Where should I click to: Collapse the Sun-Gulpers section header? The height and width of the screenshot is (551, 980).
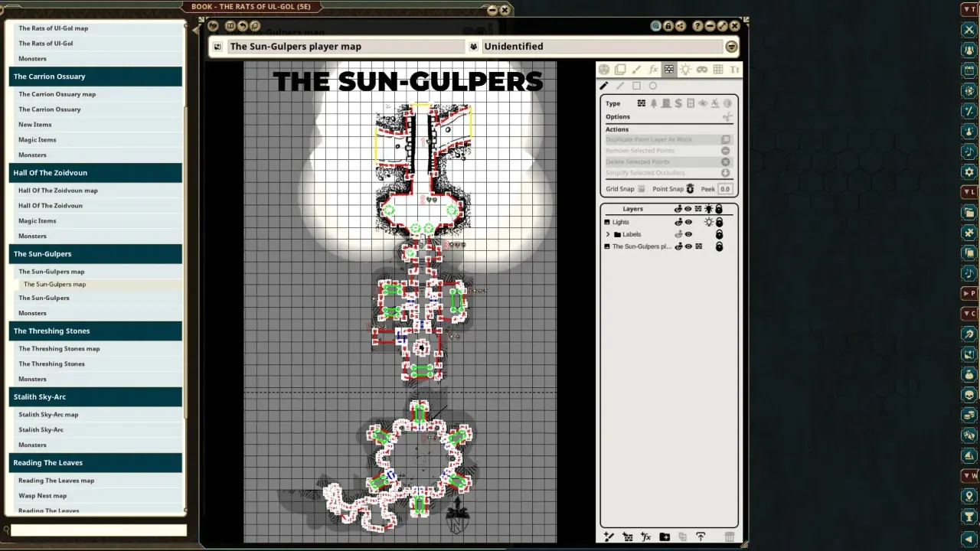96,254
